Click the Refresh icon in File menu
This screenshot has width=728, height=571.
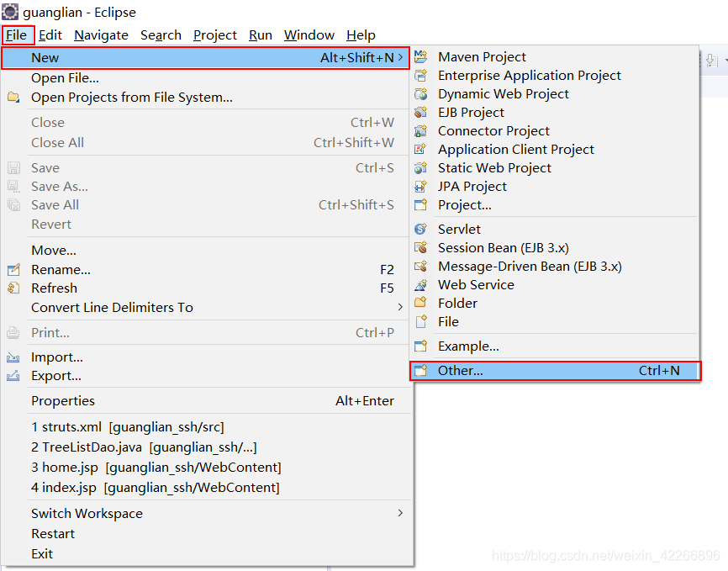click(x=13, y=288)
